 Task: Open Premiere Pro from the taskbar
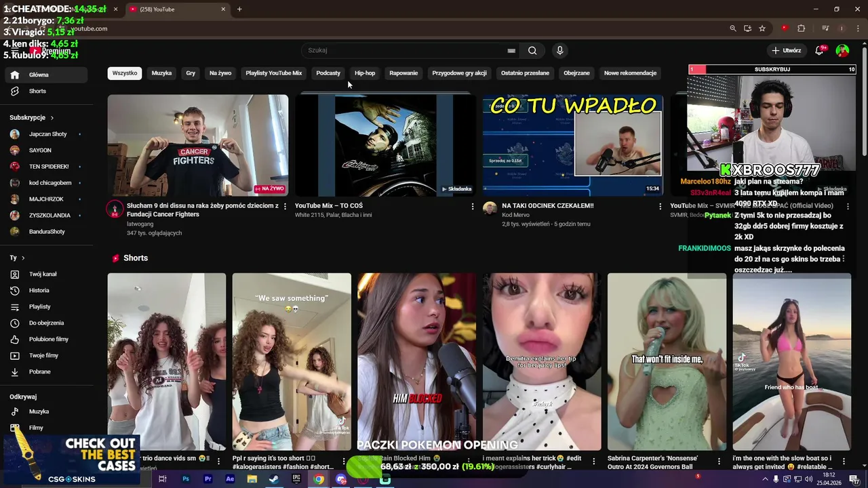coord(208,479)
